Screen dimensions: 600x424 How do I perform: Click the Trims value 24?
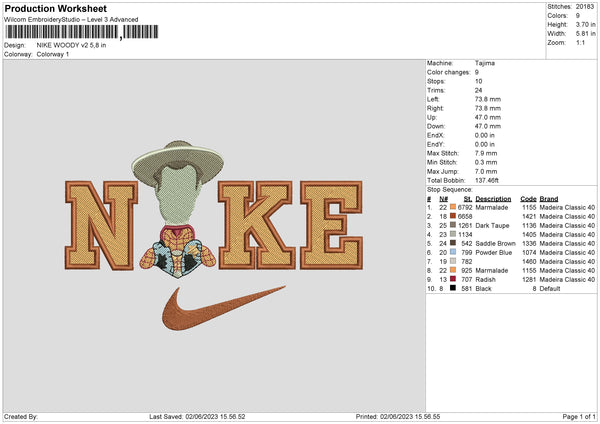coord(479,90)
